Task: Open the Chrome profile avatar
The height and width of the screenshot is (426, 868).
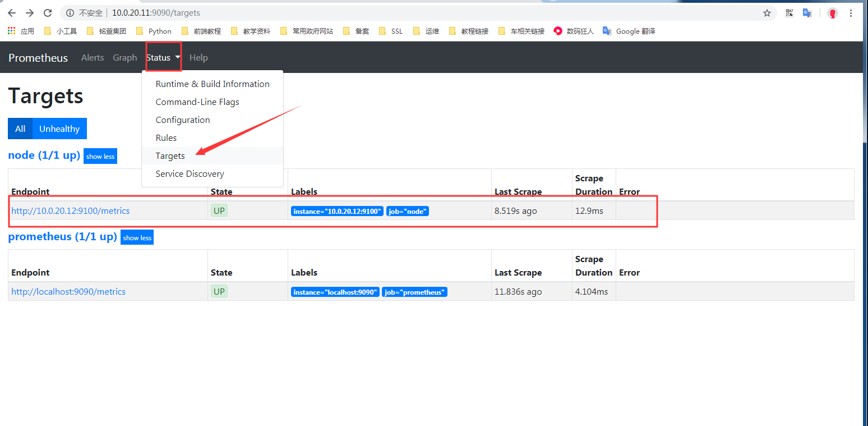Action: click(x=833, y=13)
